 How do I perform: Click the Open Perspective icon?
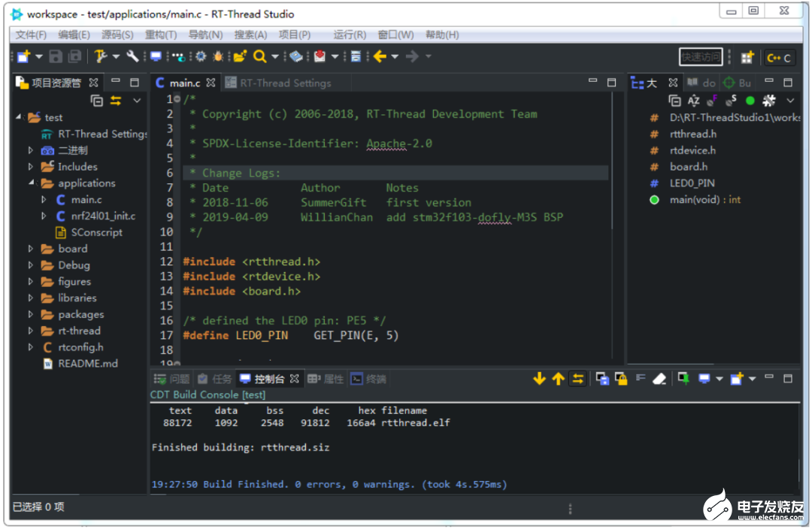[747, 57]
